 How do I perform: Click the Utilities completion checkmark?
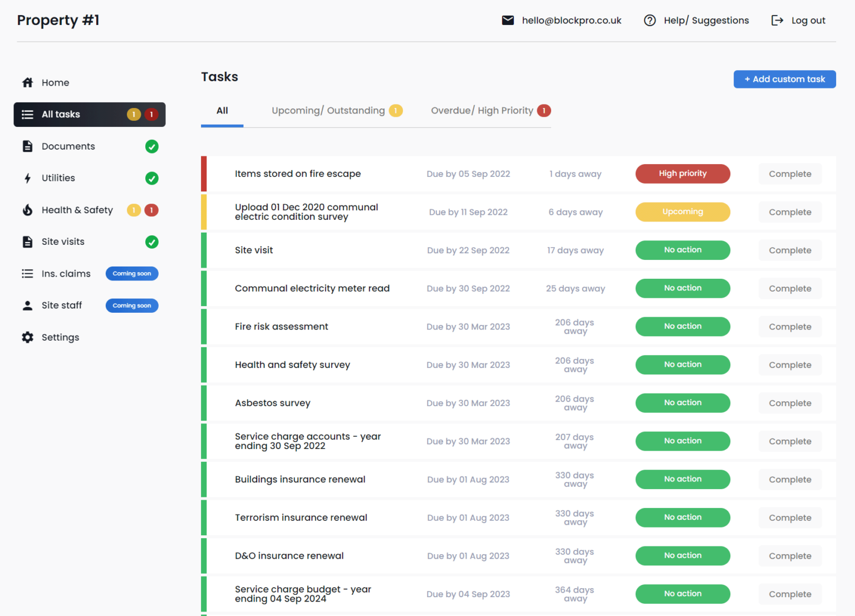click(152, 178)
